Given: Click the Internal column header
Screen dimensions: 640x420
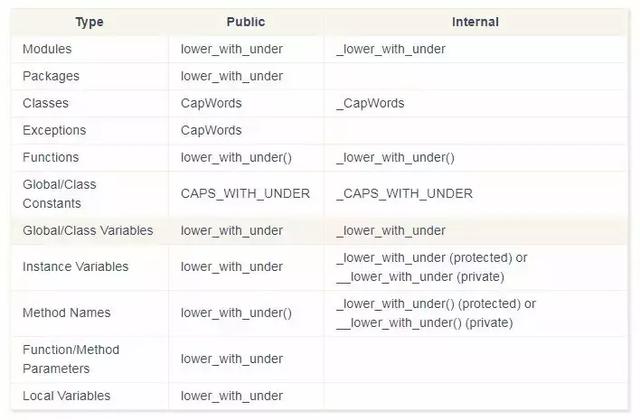Looking at the screenshot, I should [x=475, y=22].
